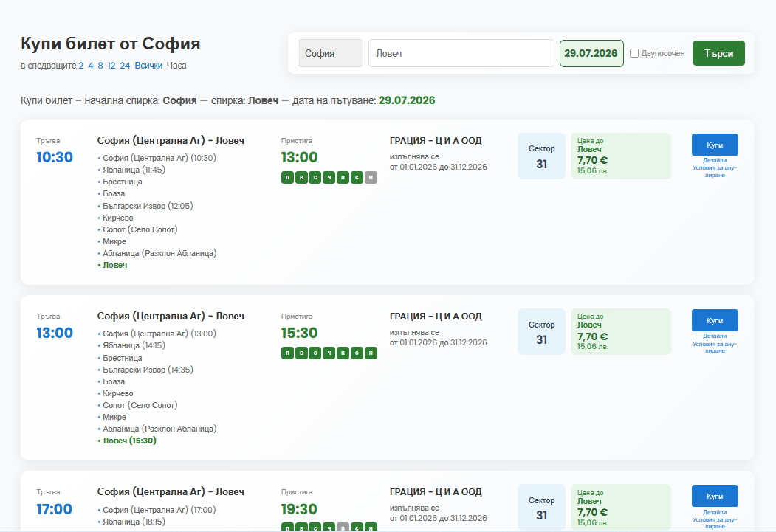Click the 19:30 arrival time
Image resolution: width=776 pixels, height=532 pixels.
pos(299,509)
